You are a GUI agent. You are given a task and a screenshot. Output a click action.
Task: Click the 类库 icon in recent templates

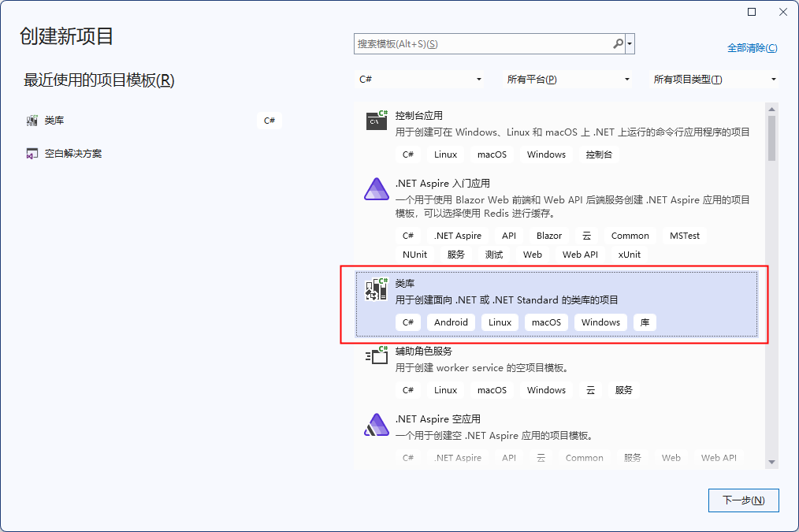pos(32,120)
